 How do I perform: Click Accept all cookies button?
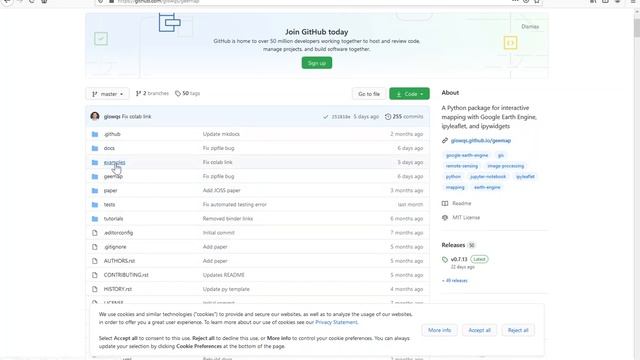[480, 330]
